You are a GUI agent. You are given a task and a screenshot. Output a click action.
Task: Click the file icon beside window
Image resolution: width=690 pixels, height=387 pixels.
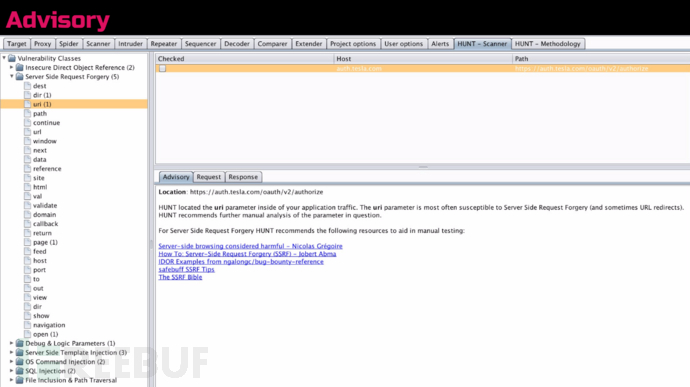point(27,141)
